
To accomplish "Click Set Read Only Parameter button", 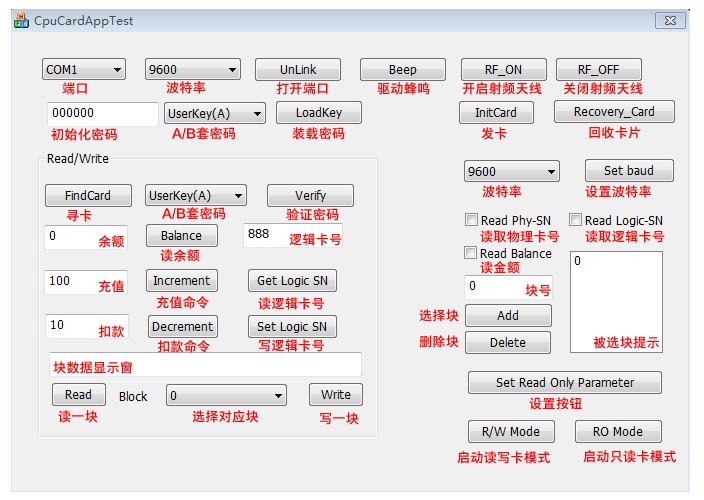I will tap(565, 382).
